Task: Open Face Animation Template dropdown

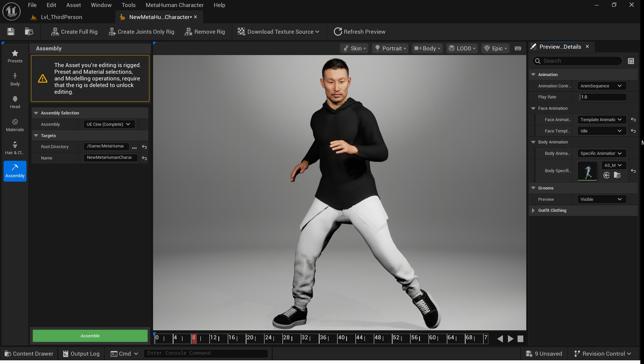Action: (x=601, y=120)
